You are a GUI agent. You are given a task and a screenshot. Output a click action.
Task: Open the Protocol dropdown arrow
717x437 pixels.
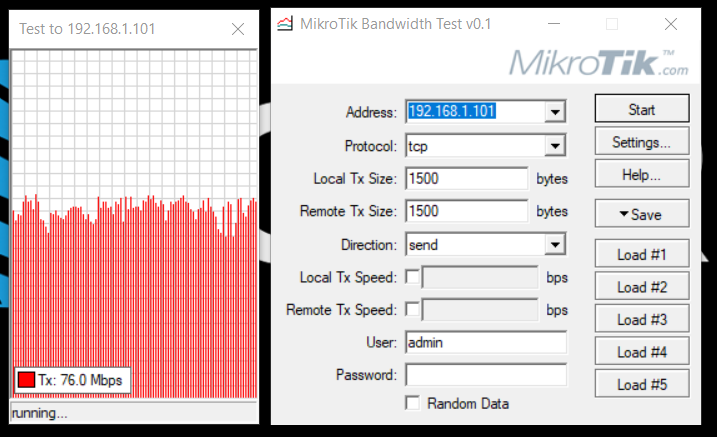coord(555,146)
